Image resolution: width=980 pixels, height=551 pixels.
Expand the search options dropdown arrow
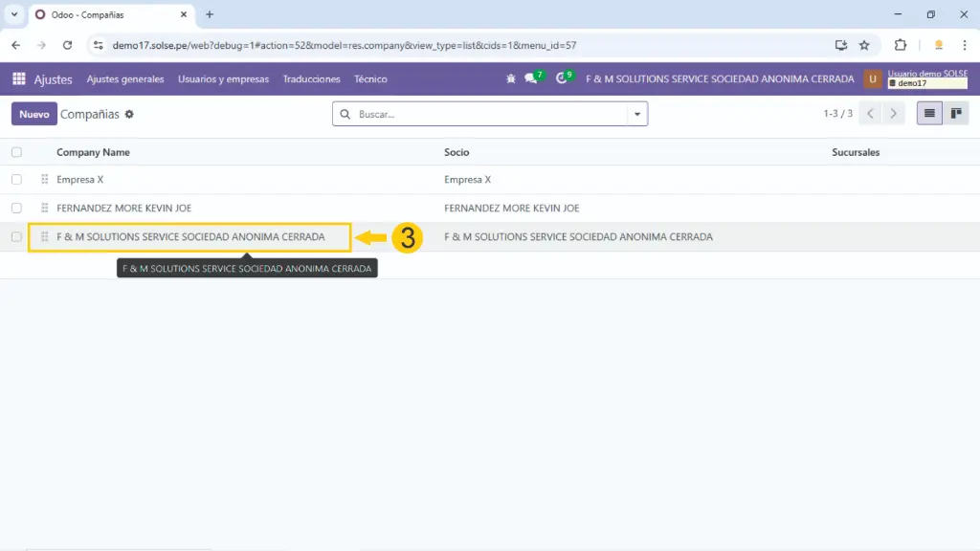pyautogui.click(x=636, y=115)
